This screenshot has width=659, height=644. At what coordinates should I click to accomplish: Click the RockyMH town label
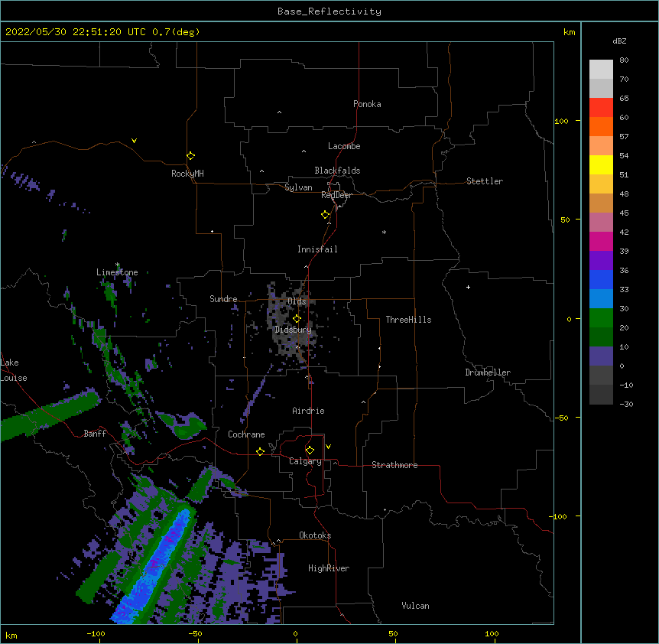[187, 174]
